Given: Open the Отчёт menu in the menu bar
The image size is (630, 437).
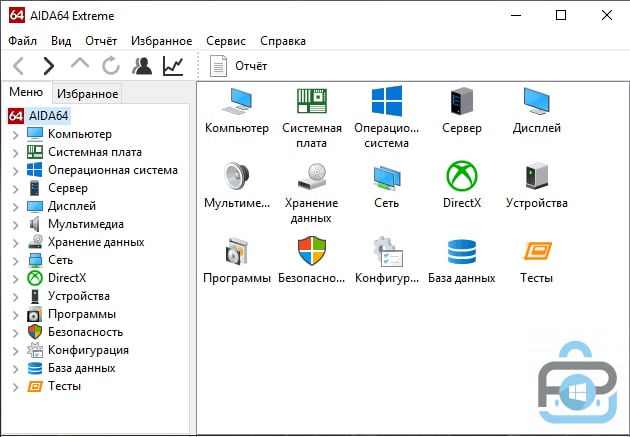Looking at the screenshot, I should tap(101, 41).
